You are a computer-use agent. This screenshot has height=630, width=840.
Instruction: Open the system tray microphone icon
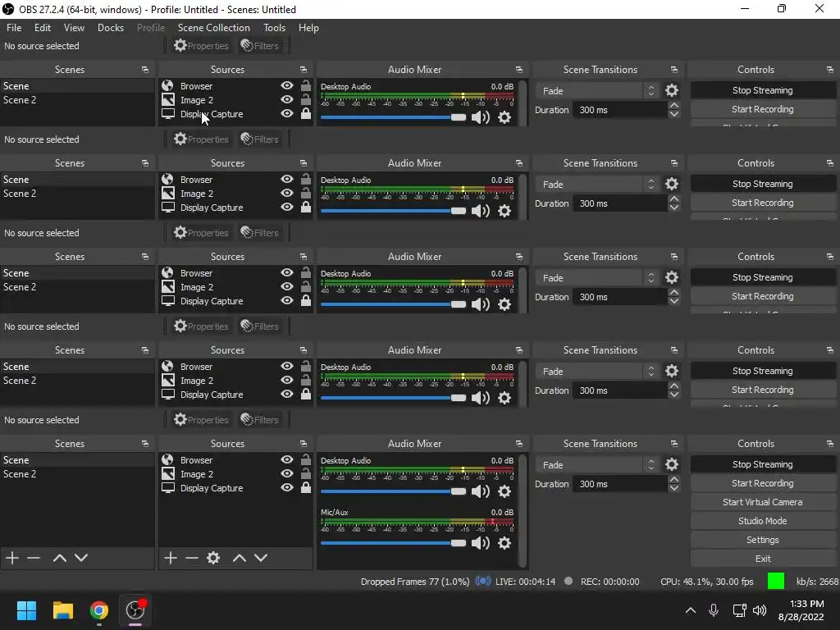(714, 610)
